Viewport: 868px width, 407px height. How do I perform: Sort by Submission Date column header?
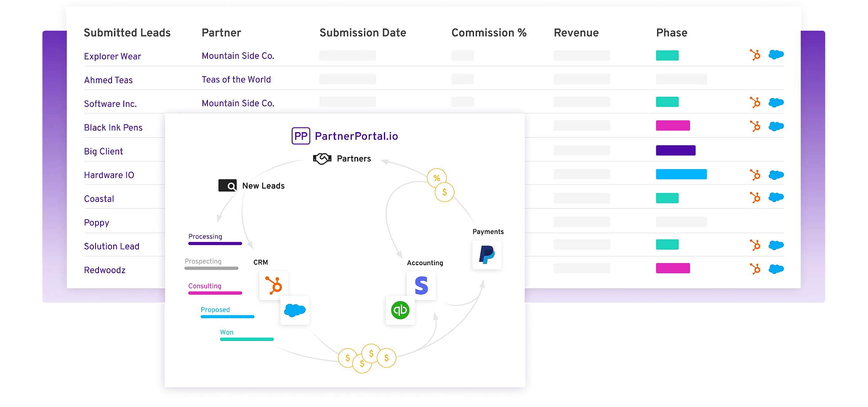(x=363, y=33)
